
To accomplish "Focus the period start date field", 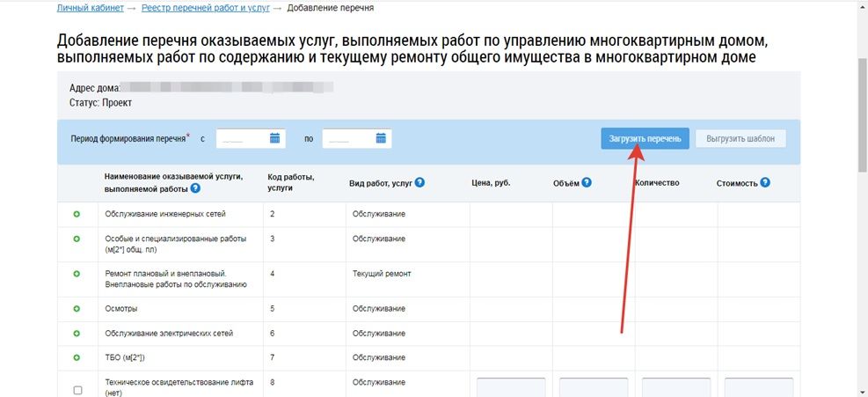I will point(251,138).
